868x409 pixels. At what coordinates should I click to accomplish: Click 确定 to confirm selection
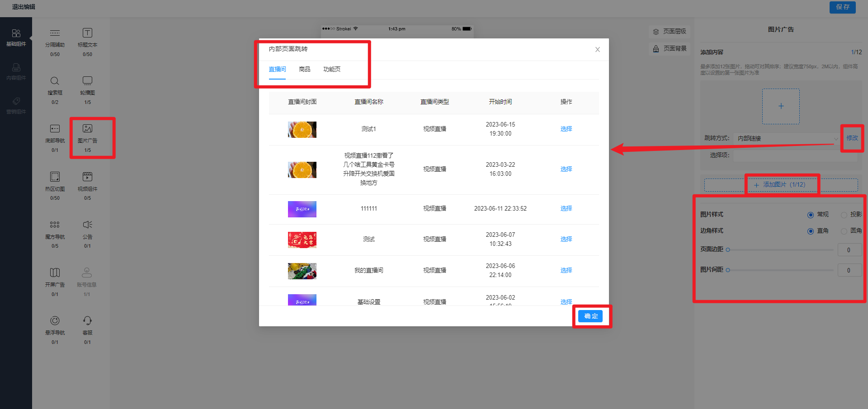[590, 316]
